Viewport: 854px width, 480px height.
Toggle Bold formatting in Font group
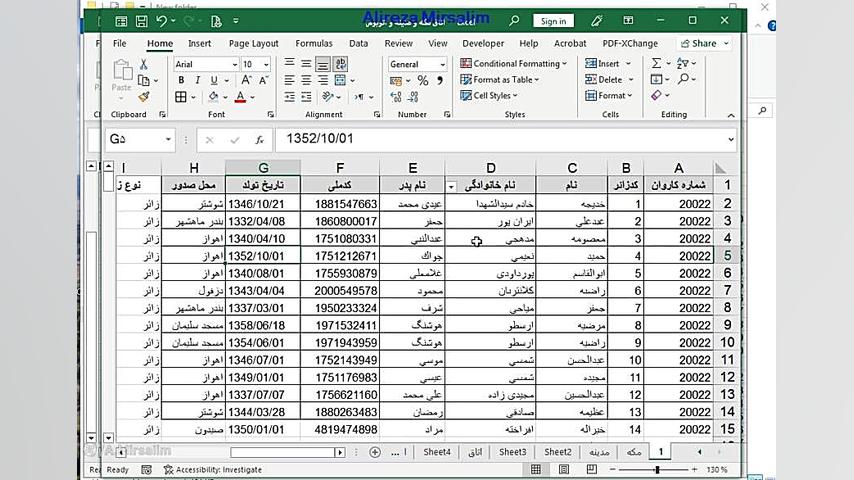click(181, 81)
